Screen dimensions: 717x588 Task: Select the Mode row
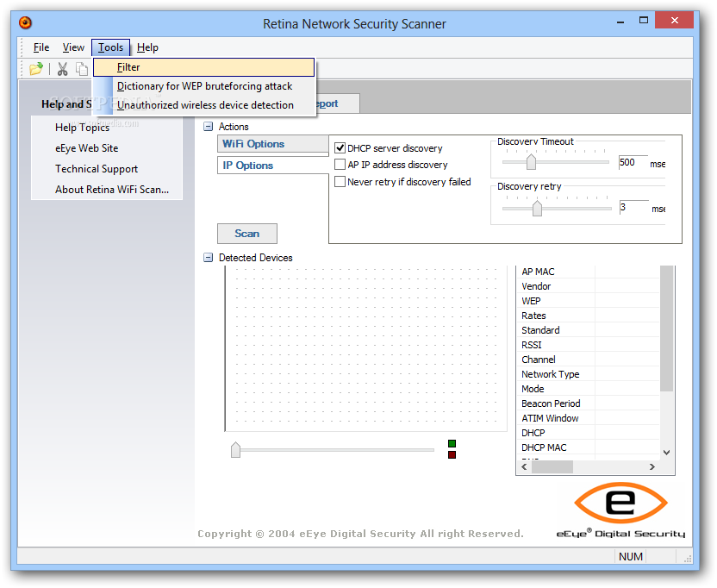(x=589, y=389)
